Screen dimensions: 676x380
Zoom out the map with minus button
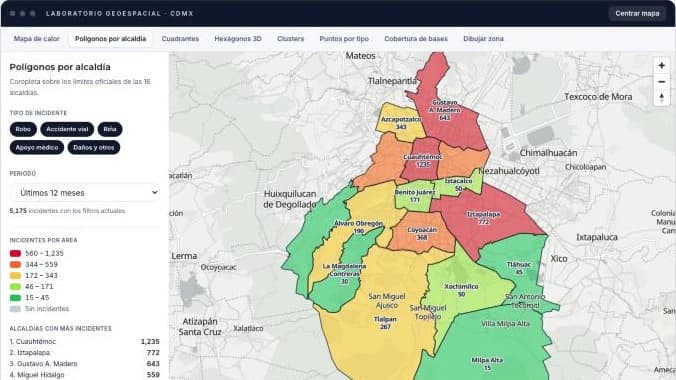(x=661, y=82)
